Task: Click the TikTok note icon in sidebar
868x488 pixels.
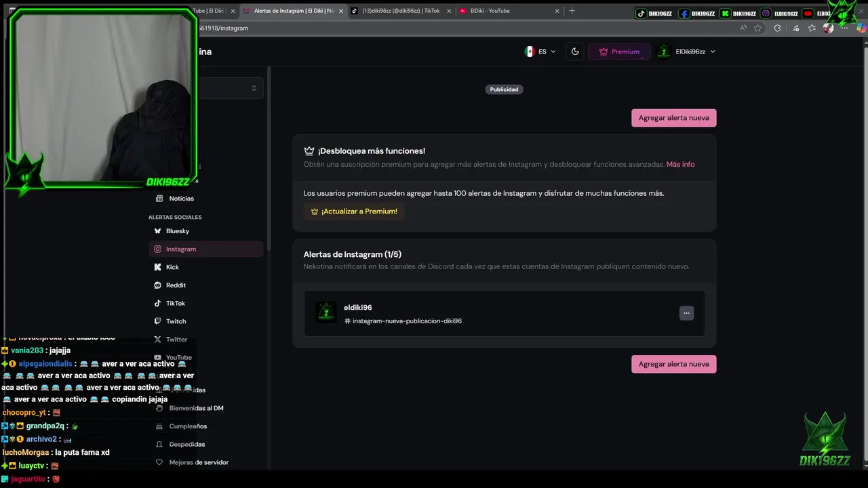Action: [x=157, y=303]
